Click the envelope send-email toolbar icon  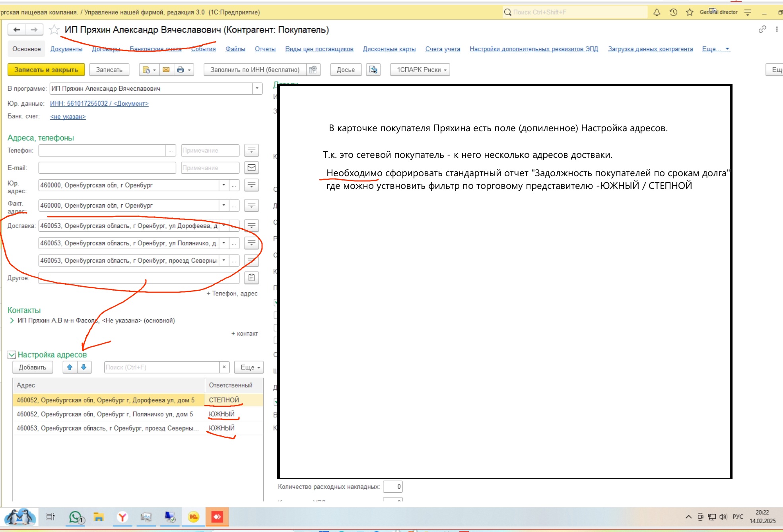166,70
